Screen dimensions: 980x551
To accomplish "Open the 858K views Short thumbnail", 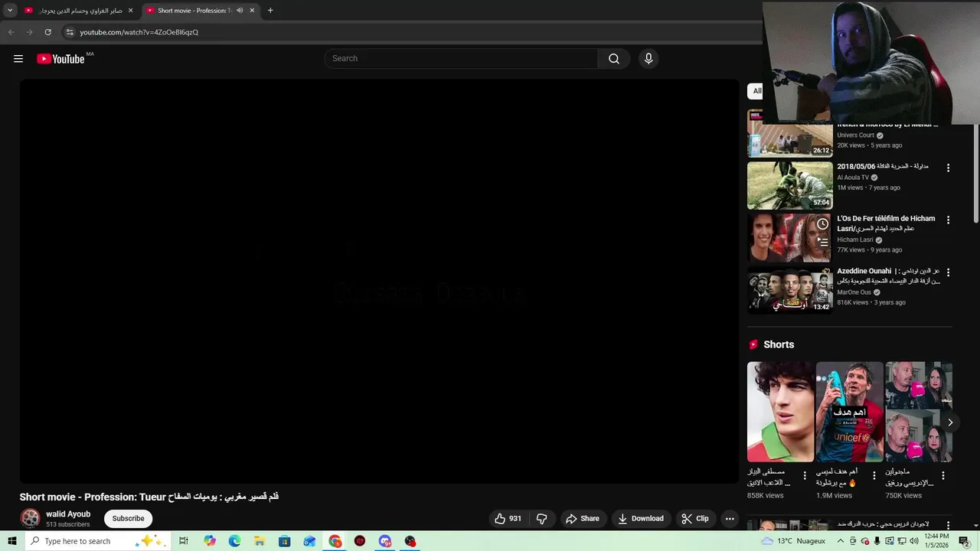I will [x=780, y=412].
